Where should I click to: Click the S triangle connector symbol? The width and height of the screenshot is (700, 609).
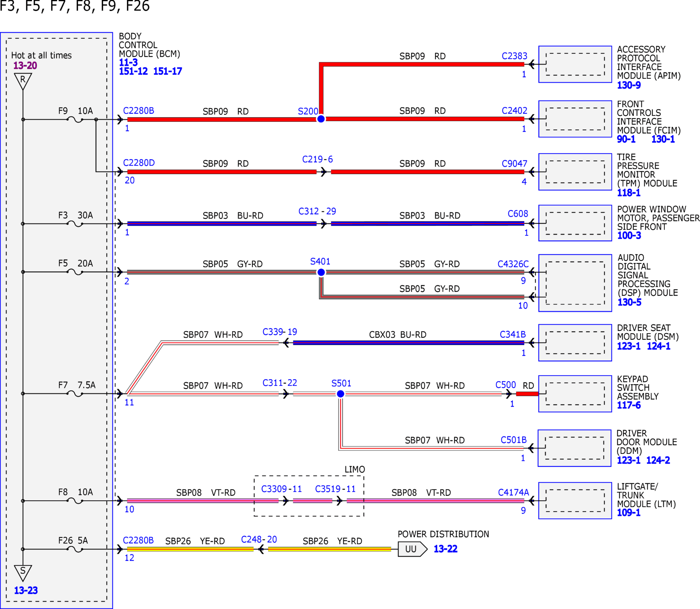coord(23,573)
